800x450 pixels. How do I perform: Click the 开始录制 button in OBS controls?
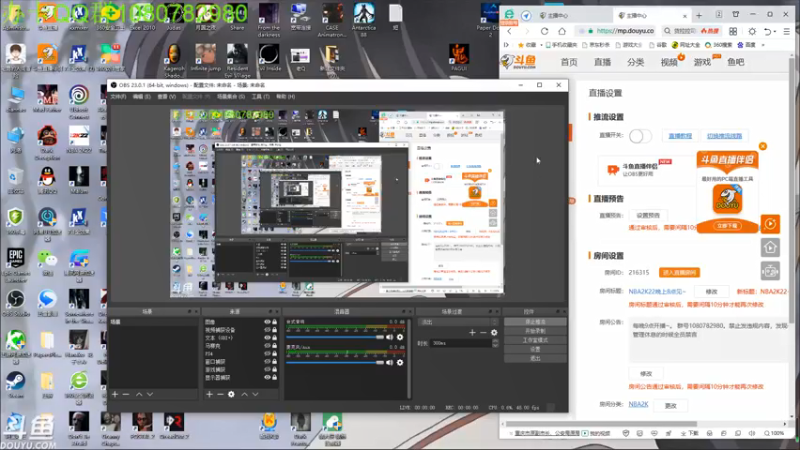[535, 331]
